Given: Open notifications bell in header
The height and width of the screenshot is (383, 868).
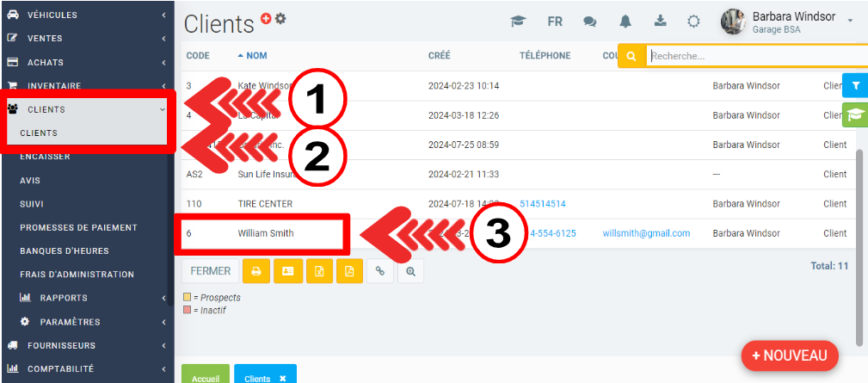Looking at the screenshot, I should [626, 22].
